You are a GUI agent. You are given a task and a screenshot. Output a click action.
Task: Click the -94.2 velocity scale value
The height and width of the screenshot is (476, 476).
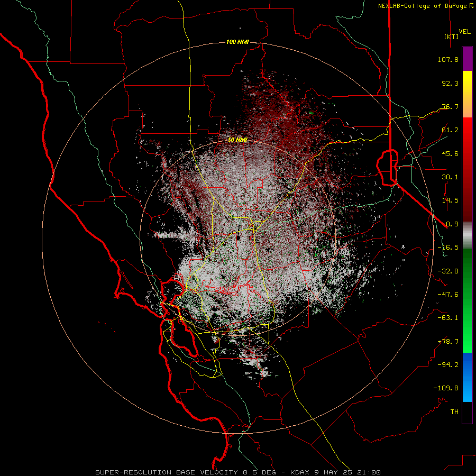[x=448, y=365]
